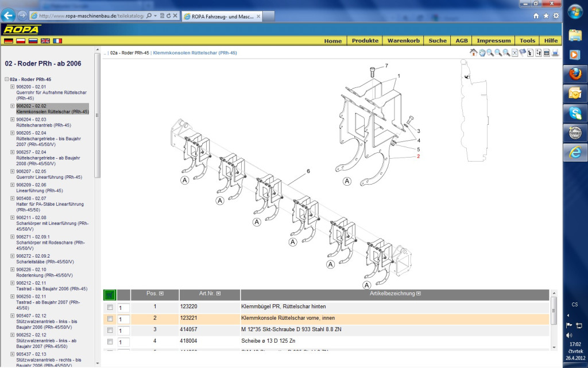
Task: Open the AGB menu item
Action: (x=462, y=41)
